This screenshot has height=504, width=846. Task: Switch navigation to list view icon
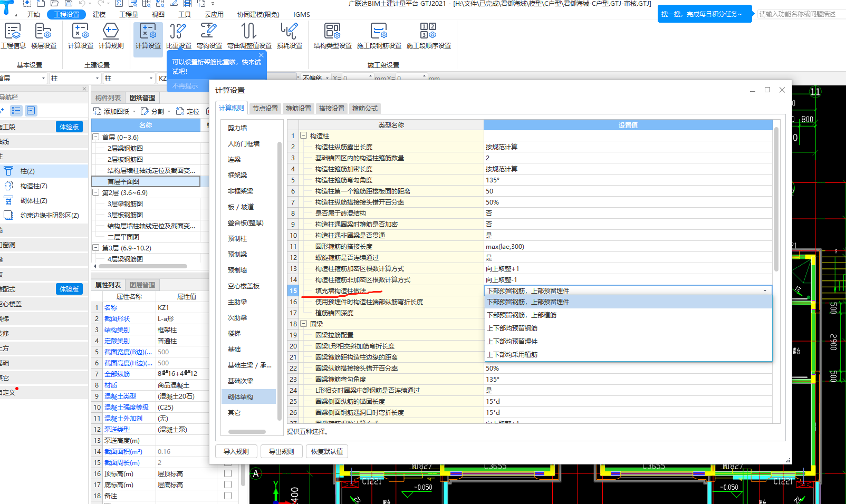(16, 111)
